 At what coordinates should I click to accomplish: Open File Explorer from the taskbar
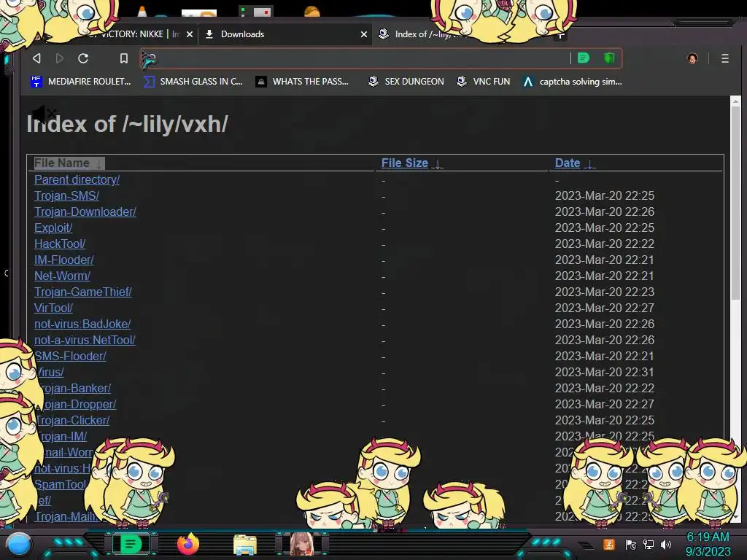coord(245,545)
